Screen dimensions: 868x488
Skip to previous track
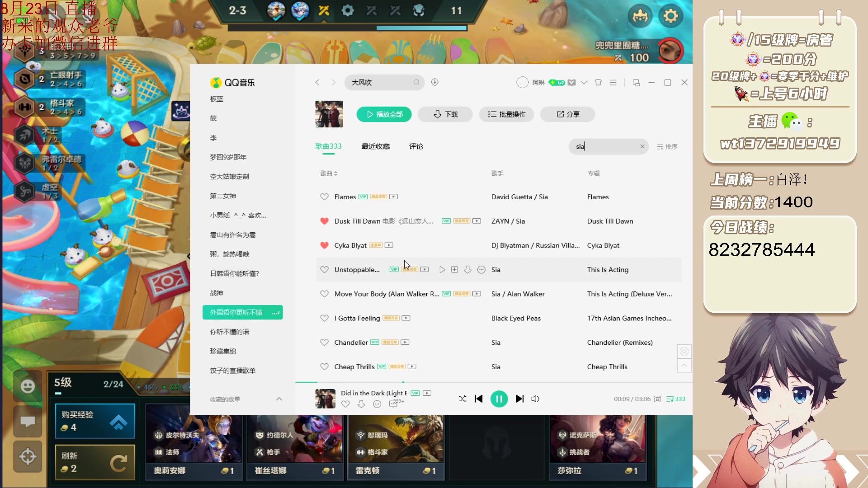[x=479, y=399]
